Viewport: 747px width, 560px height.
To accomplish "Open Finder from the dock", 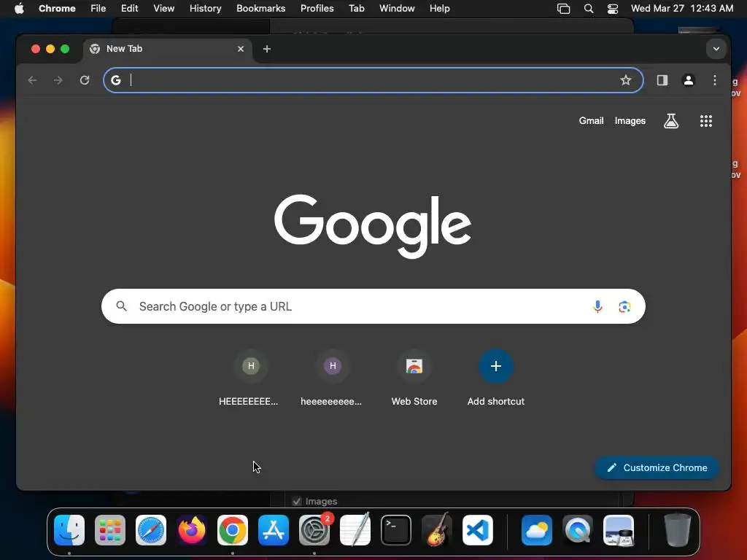I will tap(69, 530).
